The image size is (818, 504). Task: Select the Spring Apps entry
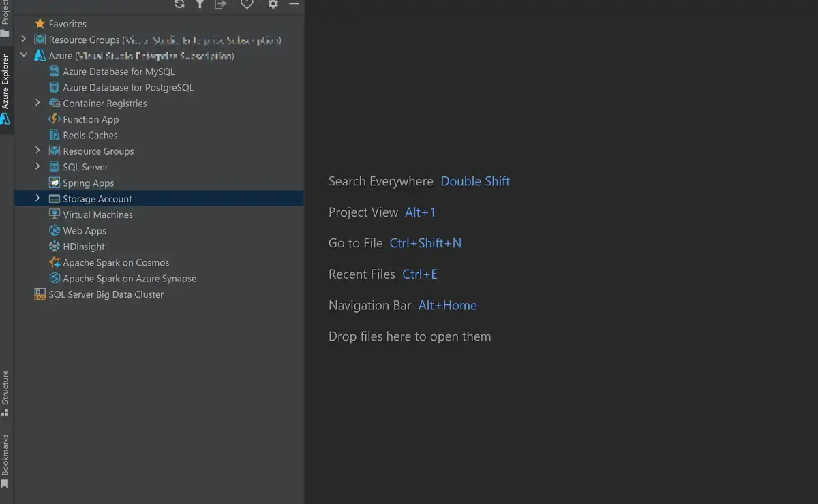[89, 183]
